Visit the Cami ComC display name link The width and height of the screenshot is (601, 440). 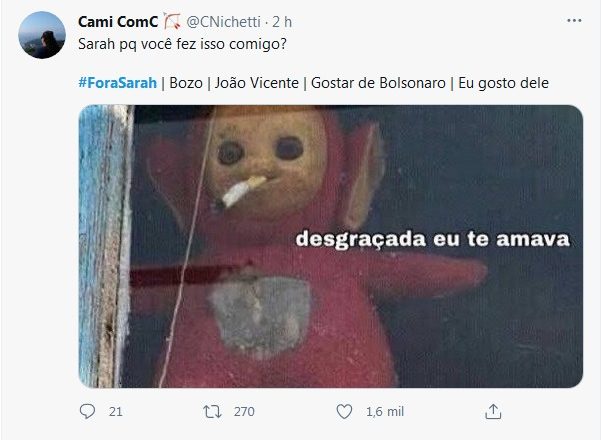(x=118, y=22)
